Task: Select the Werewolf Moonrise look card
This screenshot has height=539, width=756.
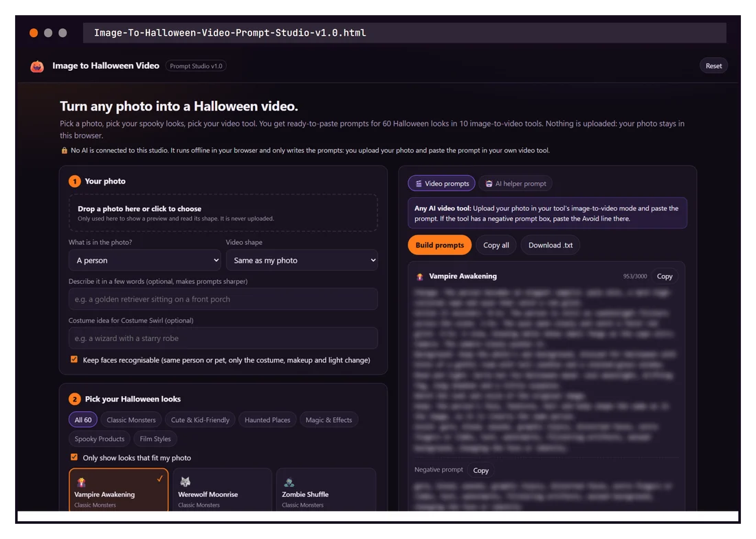Action: tap(222, 489)
